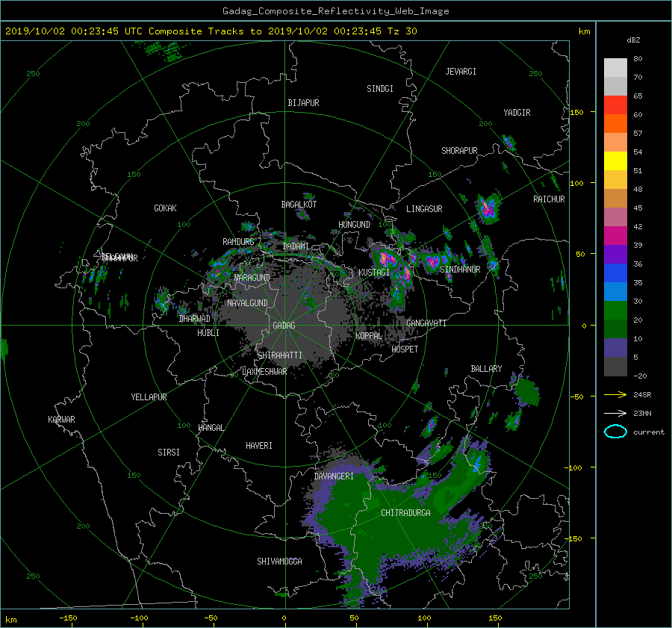Click the magenta 39 dBZ legend swatch

pos(615,236)
